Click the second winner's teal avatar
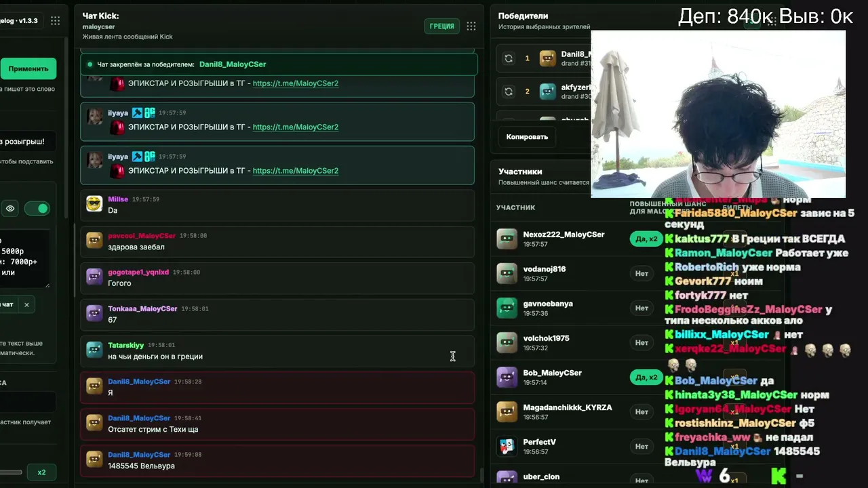Viewport: 868px width, 488px height. (x=548, y=91)
